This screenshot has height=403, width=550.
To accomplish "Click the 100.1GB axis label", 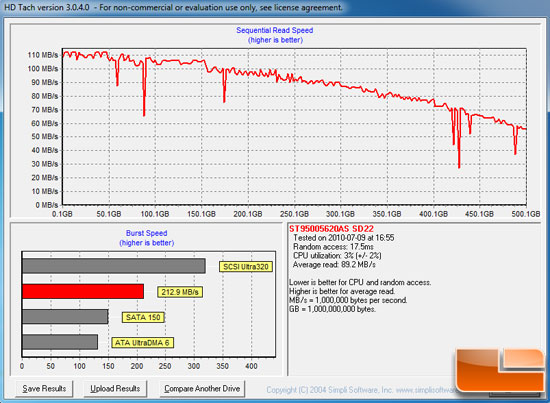I will 155,214.
